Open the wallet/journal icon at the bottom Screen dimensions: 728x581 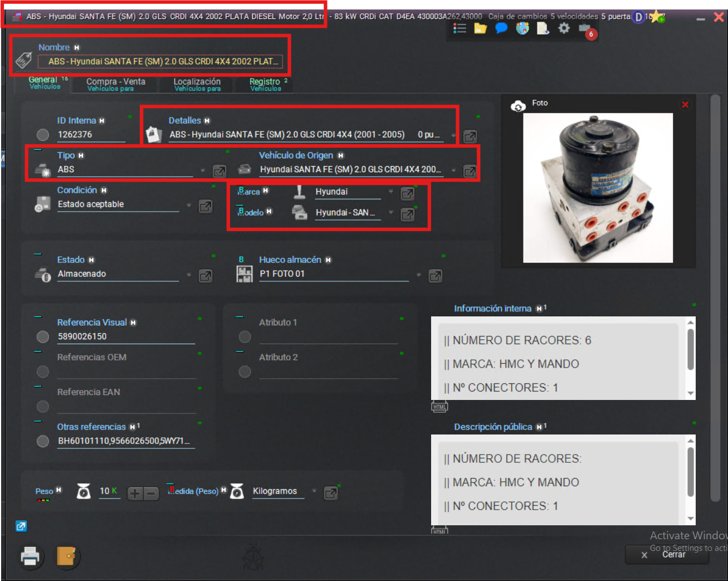[67, 556]
